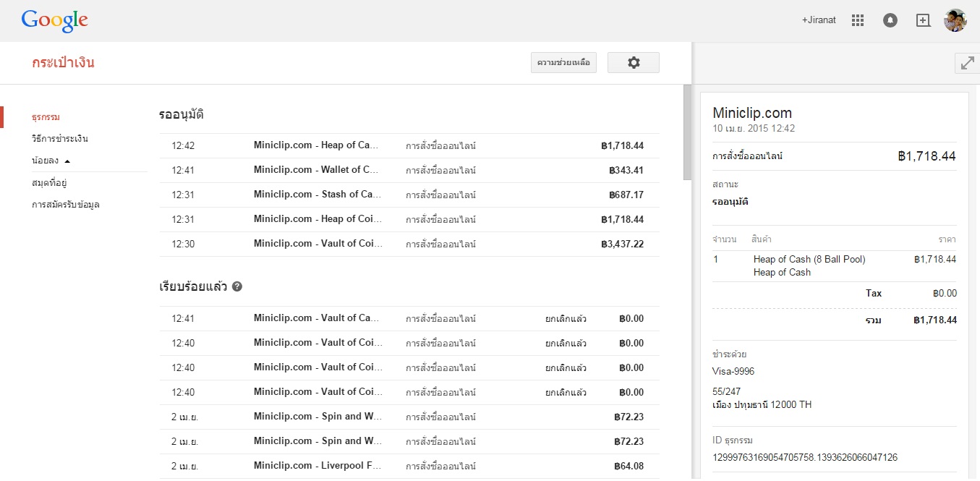Click the Google+ share icon
The width and height of the screenshot is (980, 481).
(x=923, y=20)
